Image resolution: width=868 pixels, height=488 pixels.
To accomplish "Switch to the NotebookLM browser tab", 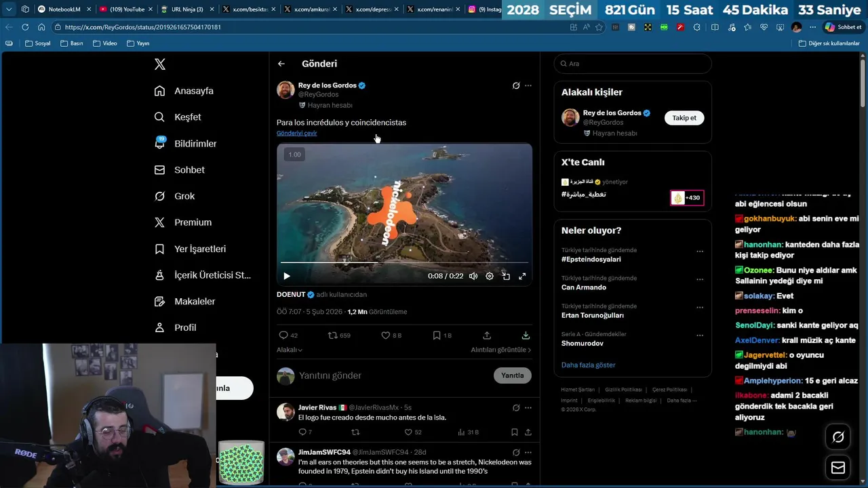I will pos(64,9).
